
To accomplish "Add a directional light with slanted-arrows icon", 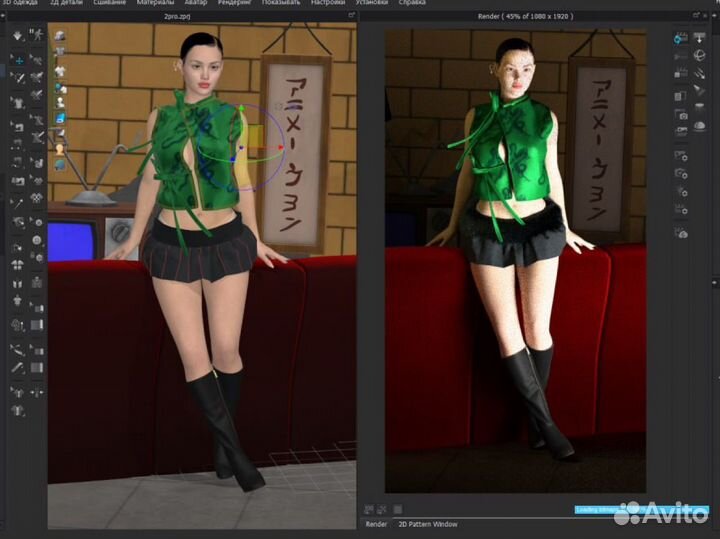I will (x=699, y=73).
